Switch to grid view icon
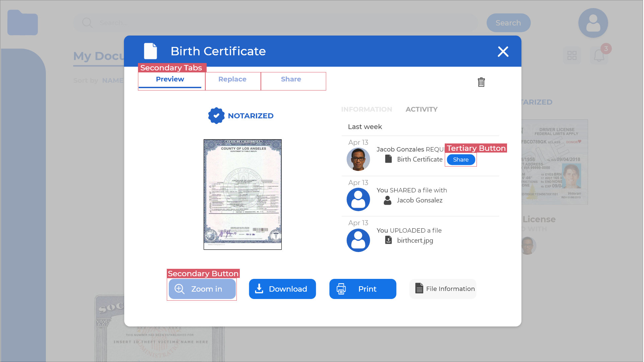The height and width of the screenshot is (362, 644). 573,55
